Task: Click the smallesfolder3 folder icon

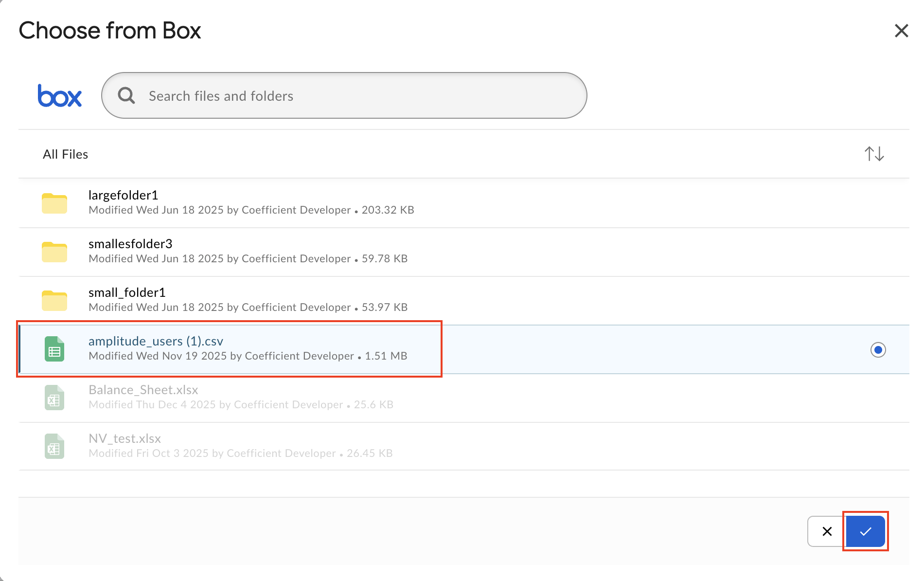Action: (x=54, y=252)
